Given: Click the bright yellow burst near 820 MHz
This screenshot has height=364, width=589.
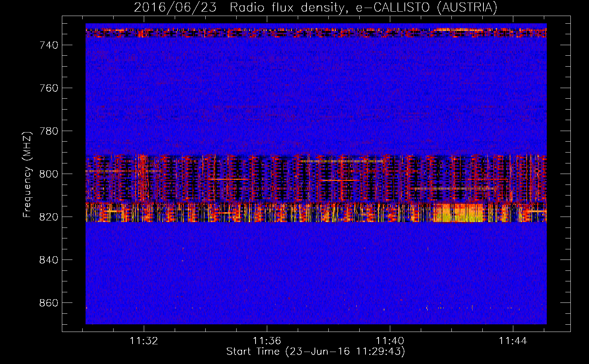Looking at the screenshot, I should (459, 213).
